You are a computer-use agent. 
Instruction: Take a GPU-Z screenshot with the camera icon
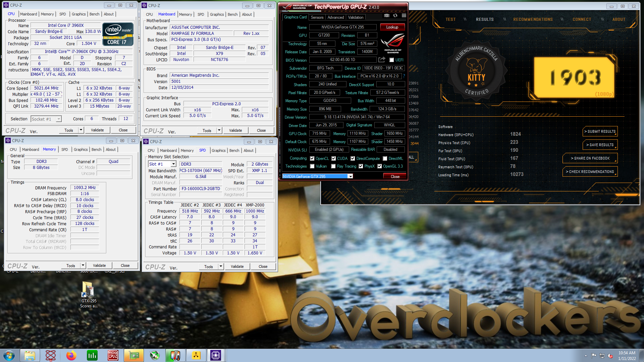(386, 16)
